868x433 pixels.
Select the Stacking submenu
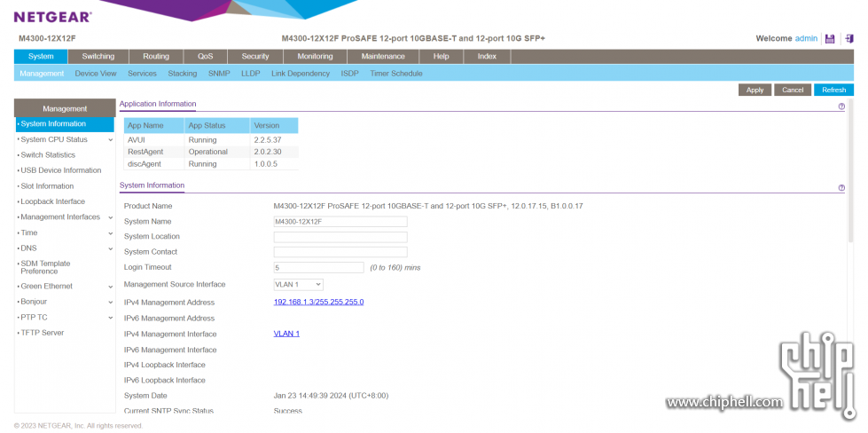click(x=182, y=73)
